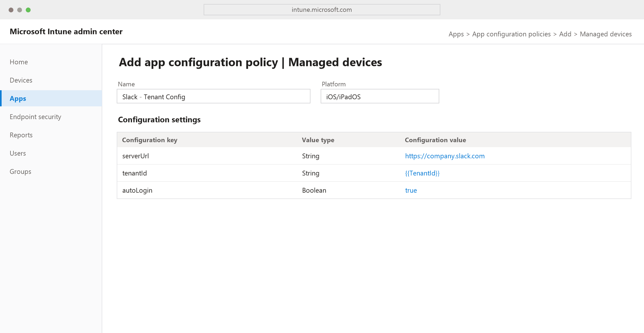Open Endpoint security section
Viewport: 644px width, 333px height.
(35, 117)
